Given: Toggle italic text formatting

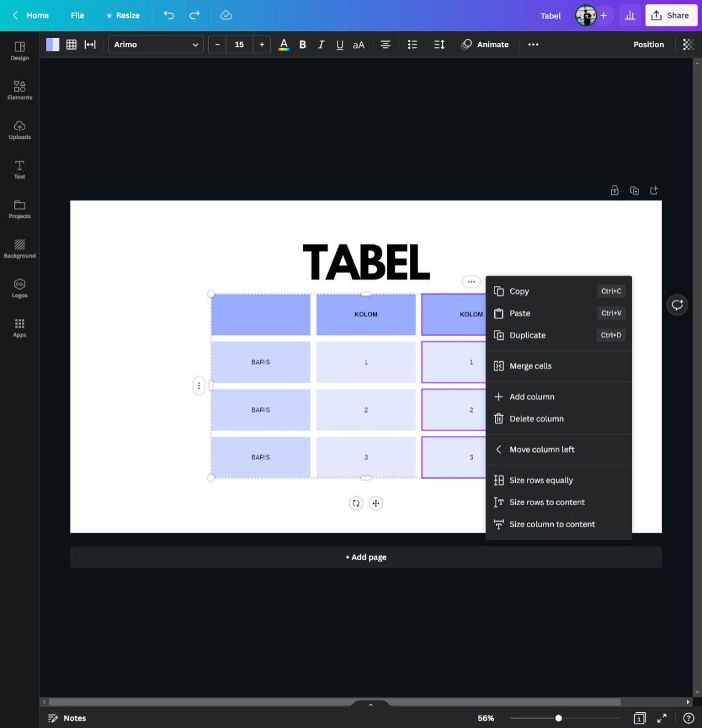Looking at the screenshot, I should point(321,45).
